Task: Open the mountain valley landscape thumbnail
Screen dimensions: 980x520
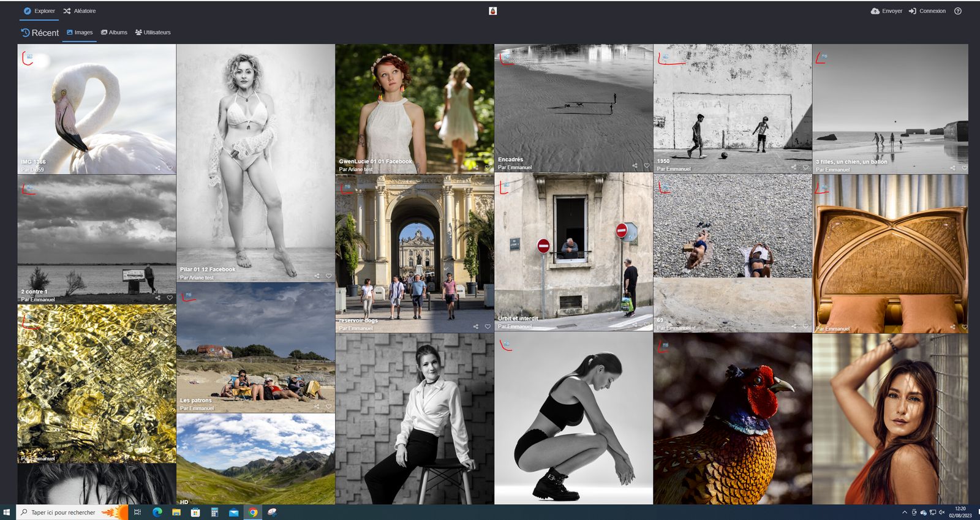Action: [x=256, y=459]
